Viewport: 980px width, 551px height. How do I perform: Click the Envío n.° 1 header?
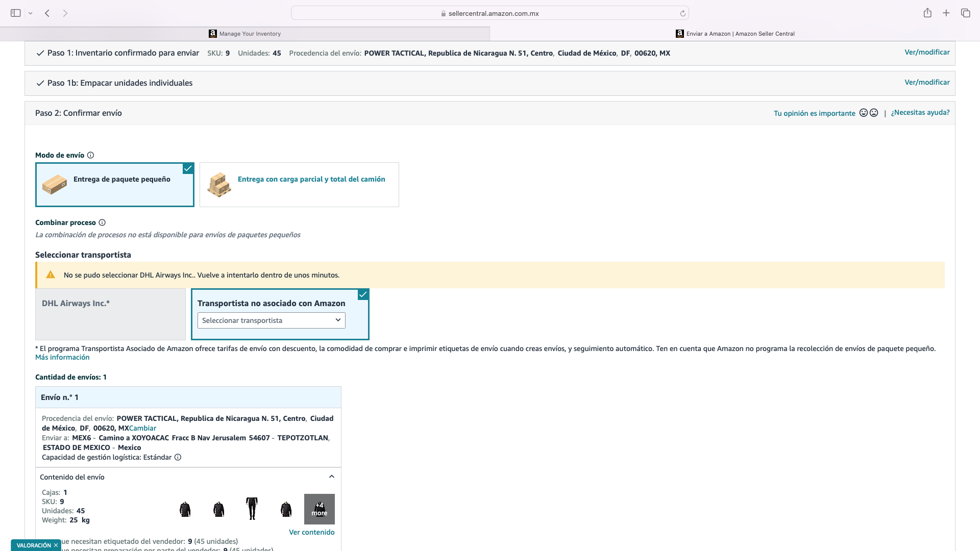click(188, 397)
